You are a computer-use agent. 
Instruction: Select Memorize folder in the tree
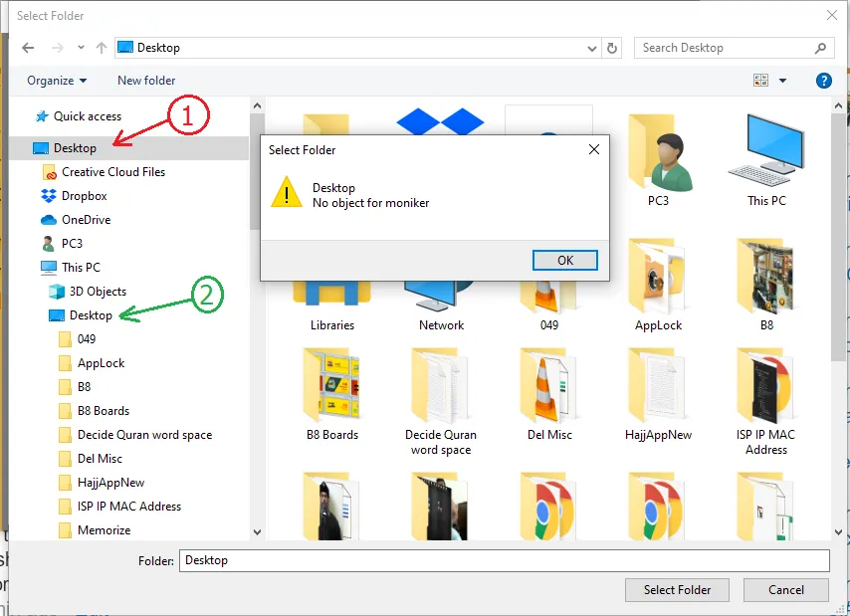pyautogui.click(x=95, y=529)
